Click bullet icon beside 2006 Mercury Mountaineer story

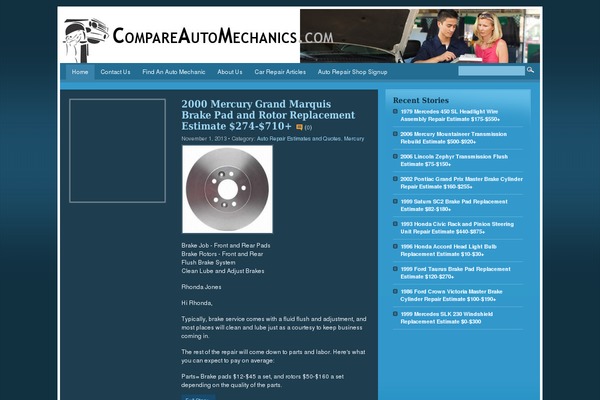coord(395,134)
